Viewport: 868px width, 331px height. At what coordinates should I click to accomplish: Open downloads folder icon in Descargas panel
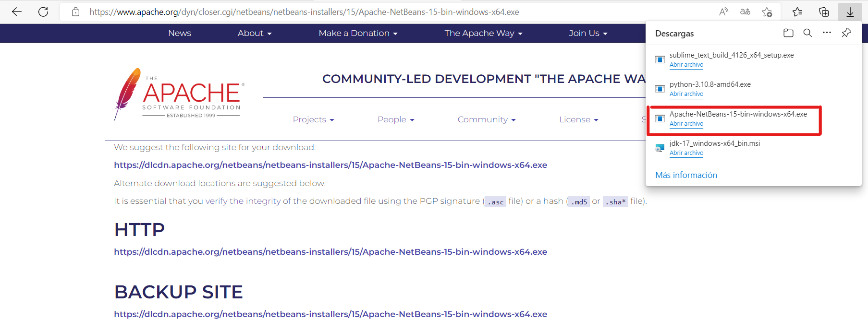coord(788,33)
